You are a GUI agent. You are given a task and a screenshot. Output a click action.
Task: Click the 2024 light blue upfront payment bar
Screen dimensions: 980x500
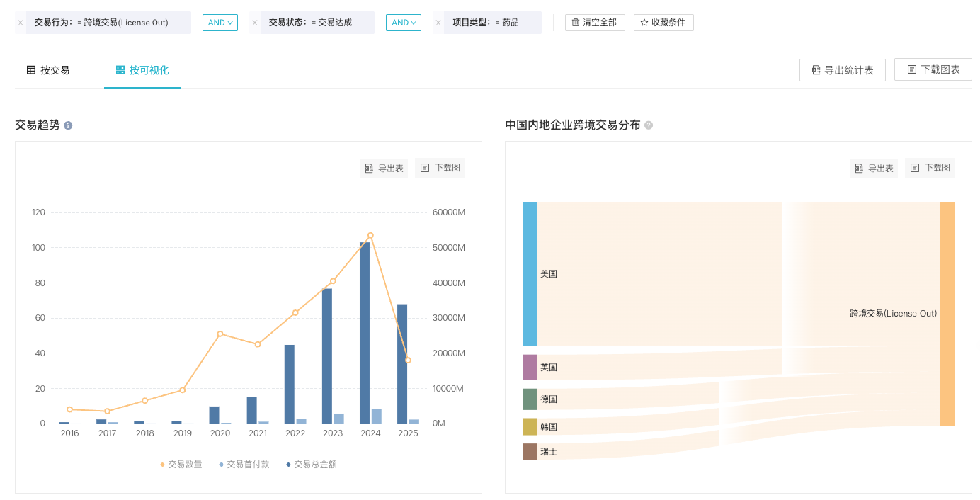(377, 416)
